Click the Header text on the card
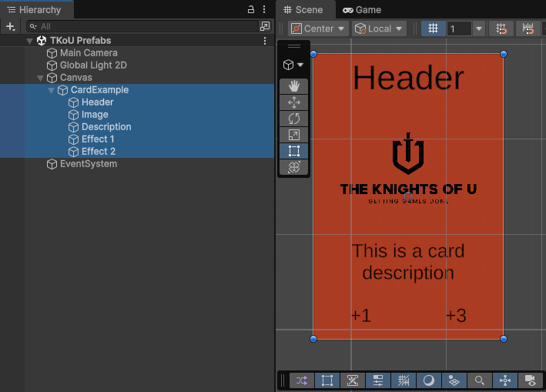This screenshot has height=392, width=546. click(408, 78)
